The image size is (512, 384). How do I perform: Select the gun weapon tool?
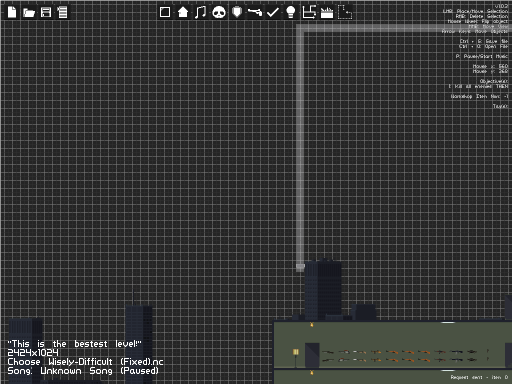point(255,12)
